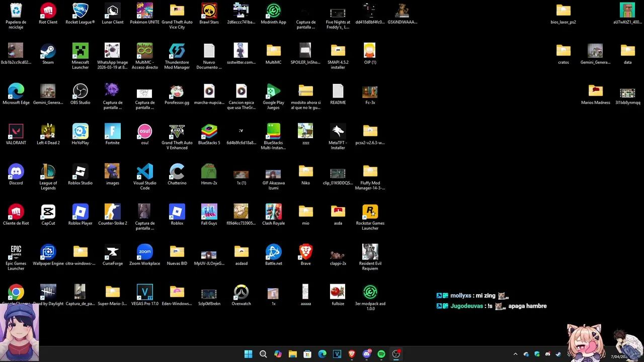Screen dimensions: 644x362
Task: Open the Rockstar Games Launcher
Action: click(370, 217)
